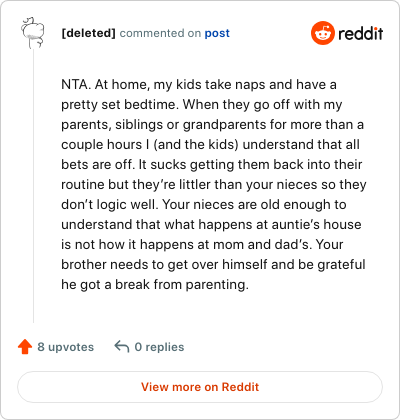Click the "8 upvotes" count label
This screenshot has width=400, height=420.
click(66, 347)
